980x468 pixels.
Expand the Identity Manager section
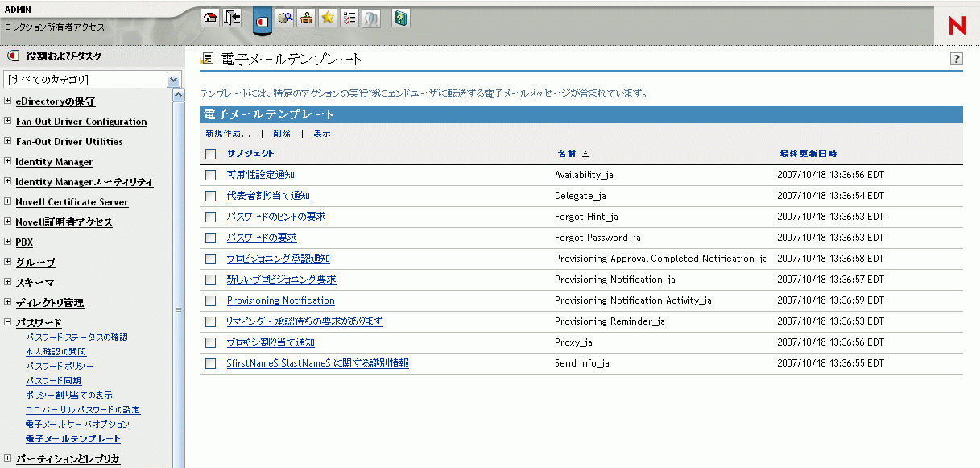[6, 162]
